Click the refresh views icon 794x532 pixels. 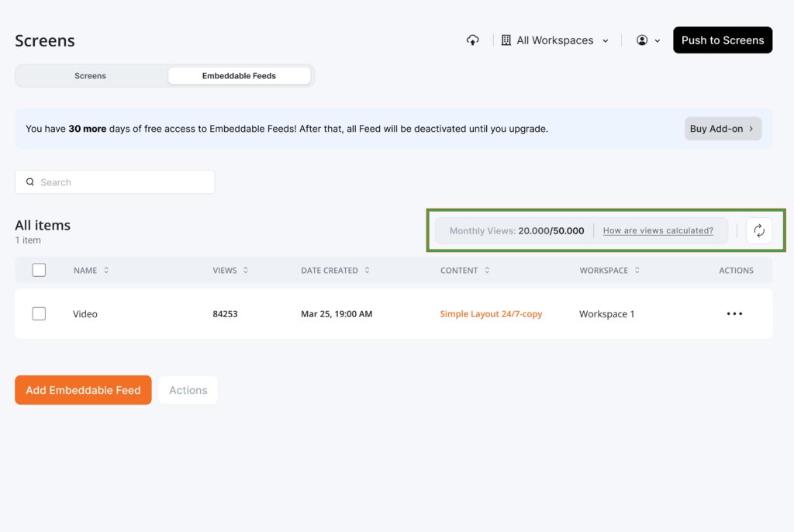759,230
